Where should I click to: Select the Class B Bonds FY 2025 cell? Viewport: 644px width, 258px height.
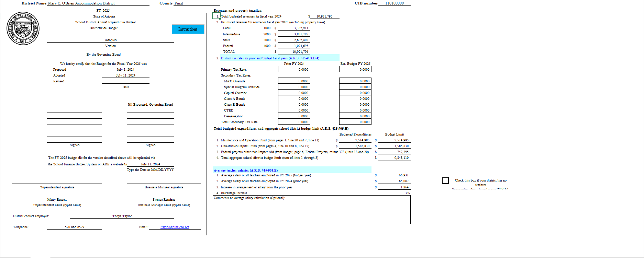(355, 104)
